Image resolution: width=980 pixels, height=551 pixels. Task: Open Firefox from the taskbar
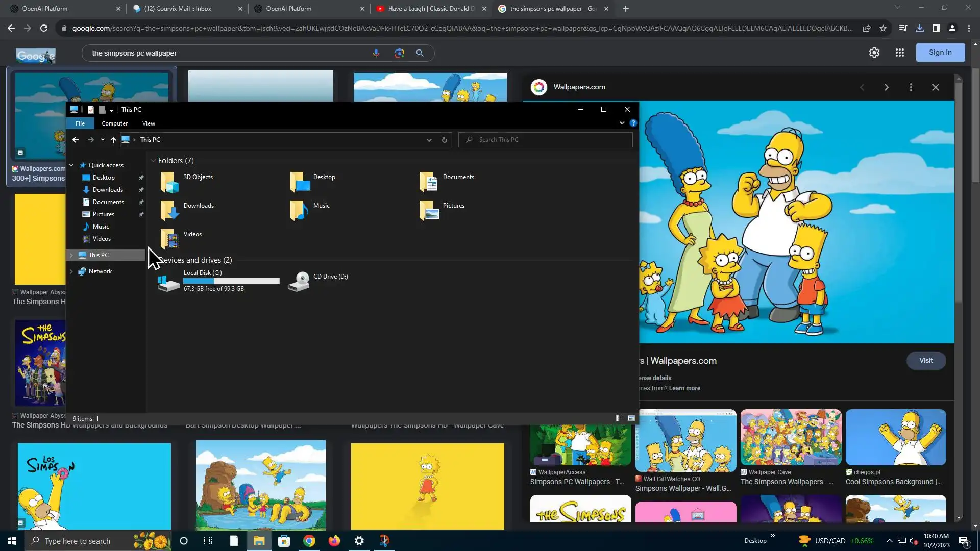coord(334,541)
